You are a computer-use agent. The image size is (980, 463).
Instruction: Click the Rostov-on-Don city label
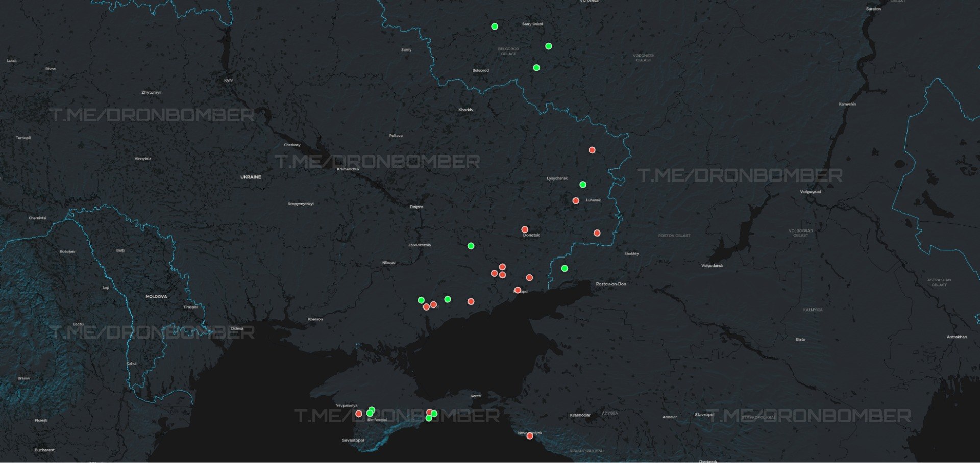coord(611,284)
